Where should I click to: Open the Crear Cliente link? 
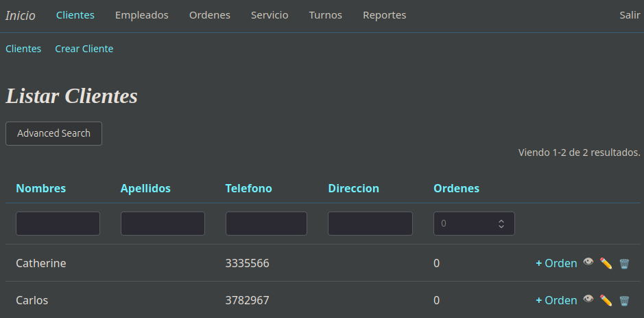click(x=84, y=49)
